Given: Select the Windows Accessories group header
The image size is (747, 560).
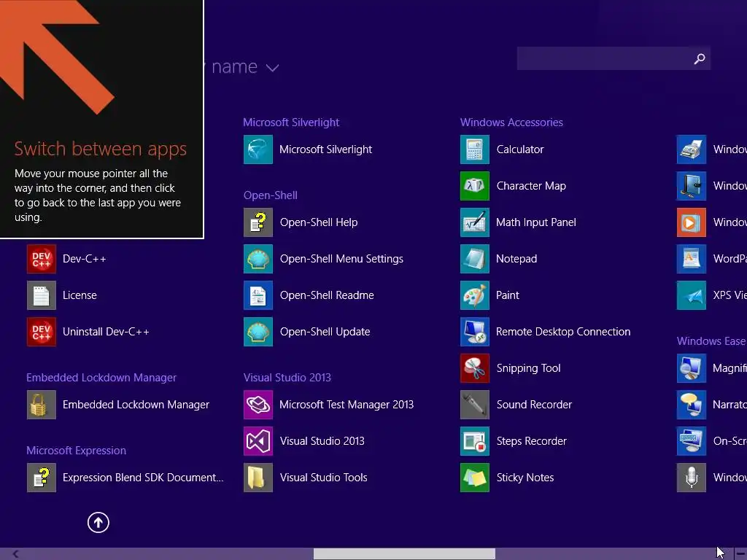Looking at the screenshot, I should click(x=511, y=122).
